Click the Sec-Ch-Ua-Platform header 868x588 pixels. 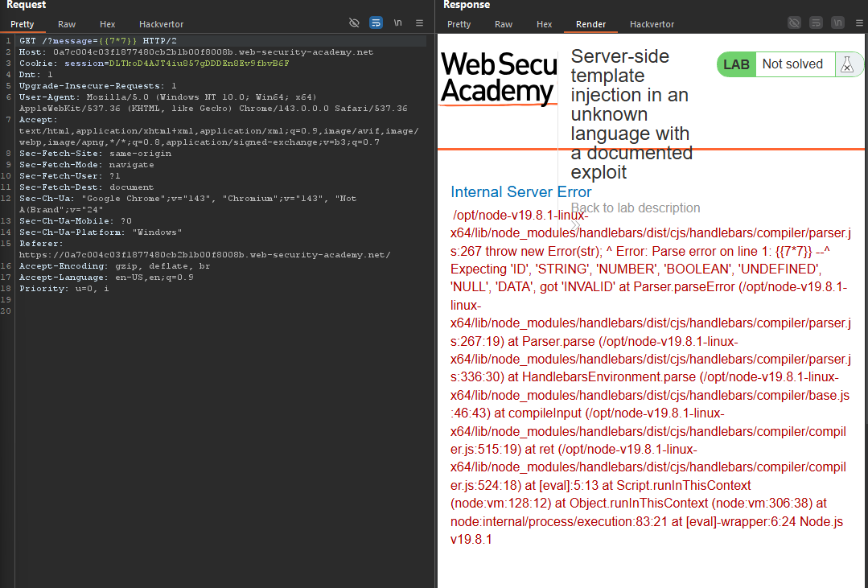point(101,232)
